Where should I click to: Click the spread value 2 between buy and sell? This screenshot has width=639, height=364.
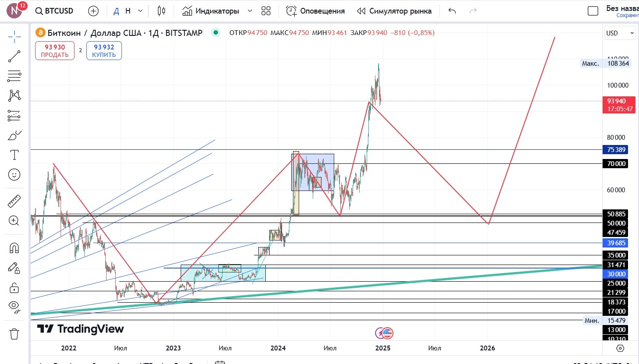pyautogui.click(x=80, y=50)
